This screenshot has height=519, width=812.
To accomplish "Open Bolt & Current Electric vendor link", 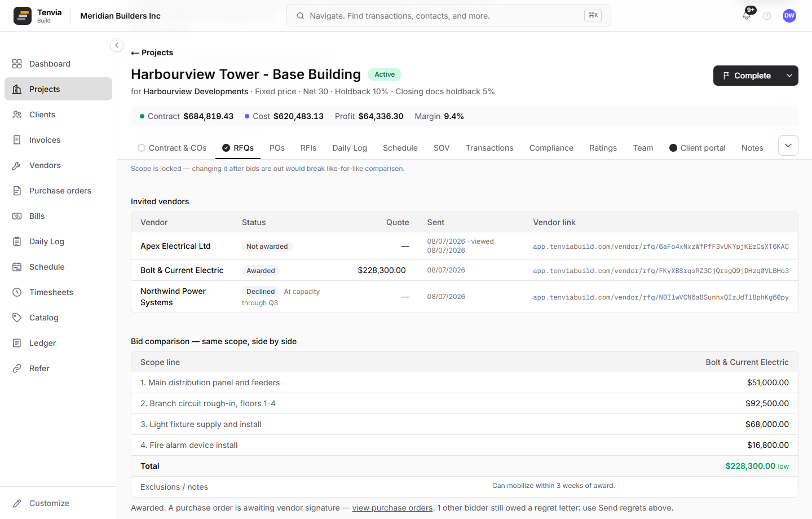I will click(x=661, y=271).
